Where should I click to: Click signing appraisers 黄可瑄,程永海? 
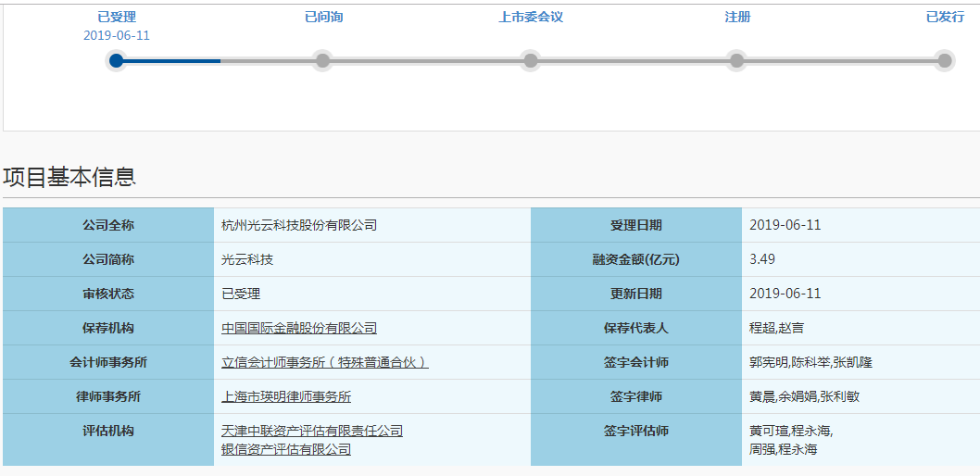coord(791,431)
